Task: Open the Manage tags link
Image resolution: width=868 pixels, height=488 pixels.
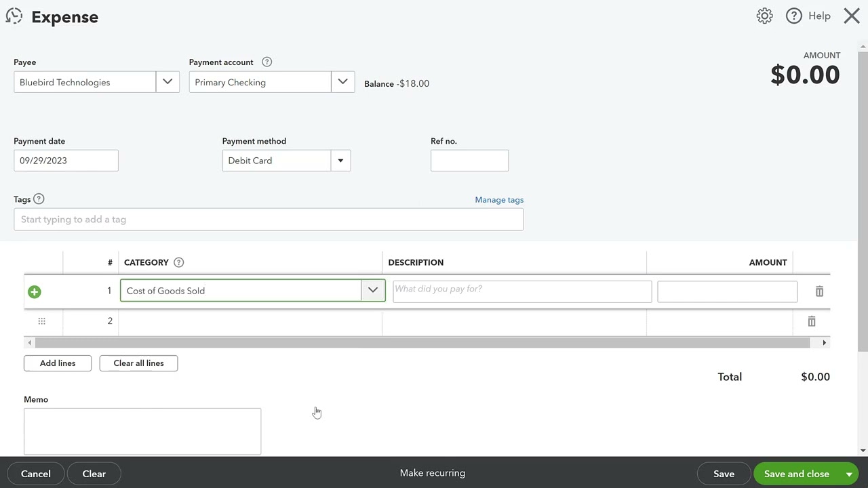Action: (499, 200)
